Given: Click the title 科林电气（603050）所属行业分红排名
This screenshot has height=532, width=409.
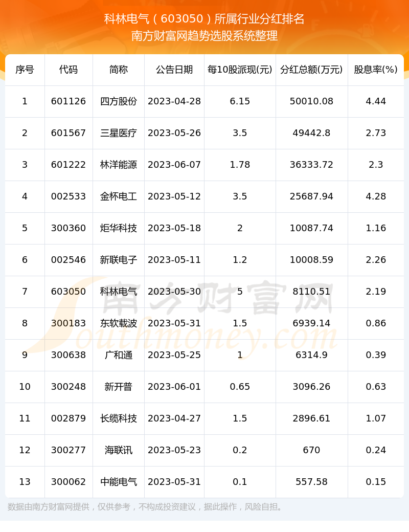Looking at the screenshot, I should tap(204, 19).
